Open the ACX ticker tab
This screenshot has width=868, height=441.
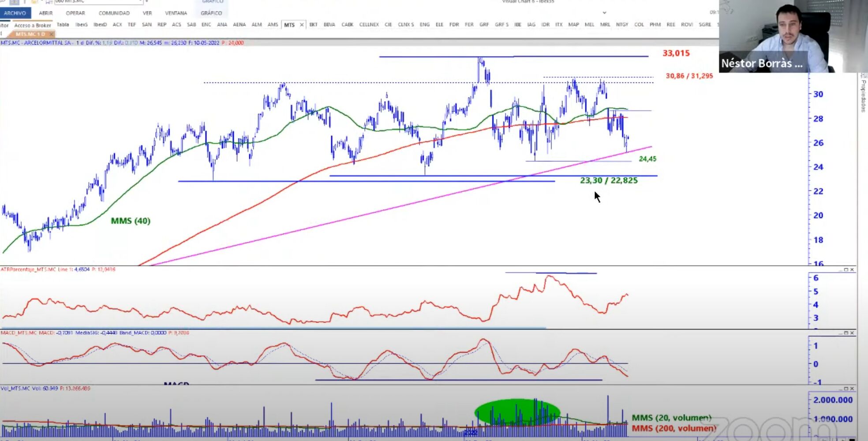click(x=117, y=25)
